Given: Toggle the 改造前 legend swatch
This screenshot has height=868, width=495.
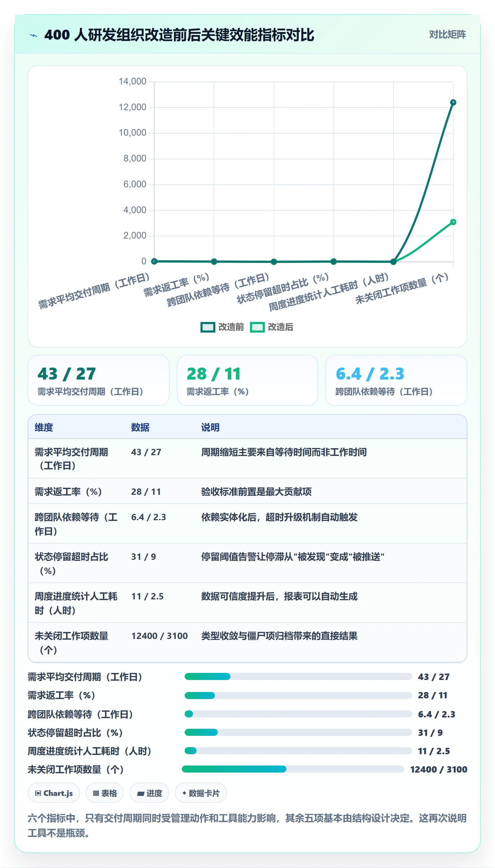Looking at the screenshot, I should tap(208, 327).
